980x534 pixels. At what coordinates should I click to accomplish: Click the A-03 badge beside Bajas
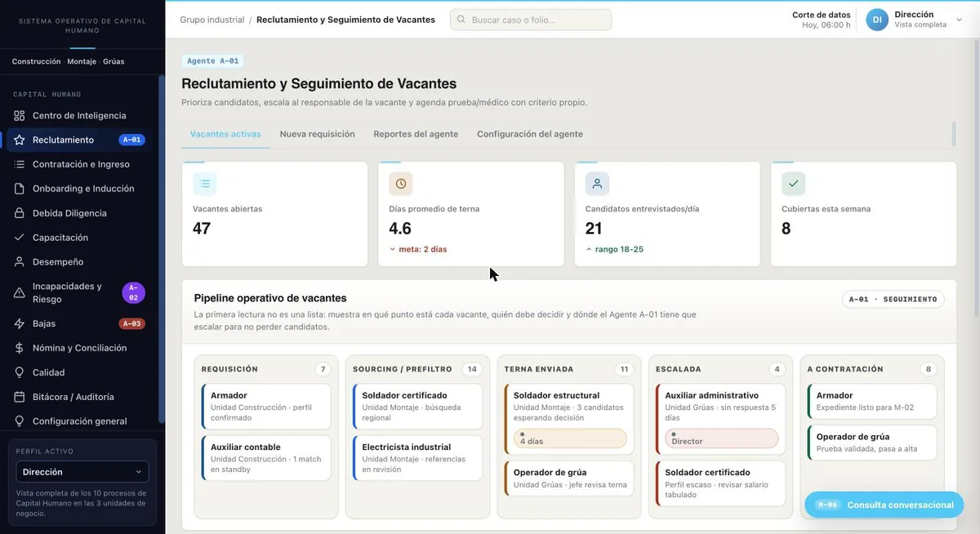(x=132, y=324)
